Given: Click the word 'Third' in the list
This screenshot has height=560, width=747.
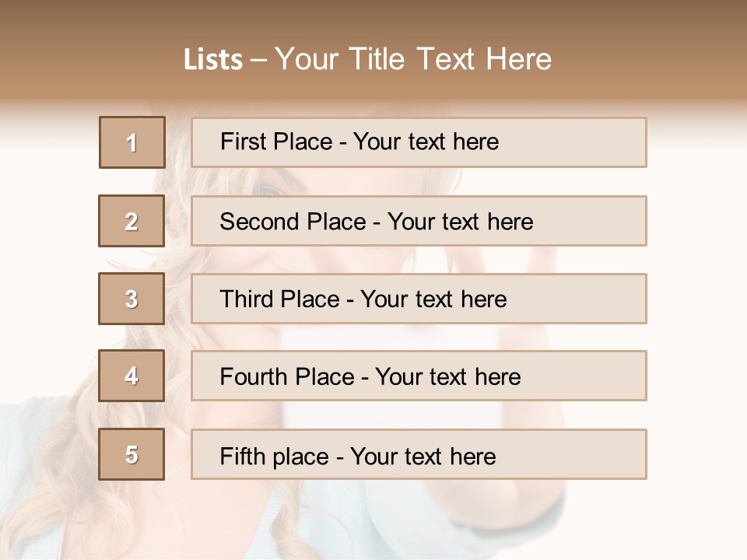Looking at the screenshot, I should [x=247, y=299].
